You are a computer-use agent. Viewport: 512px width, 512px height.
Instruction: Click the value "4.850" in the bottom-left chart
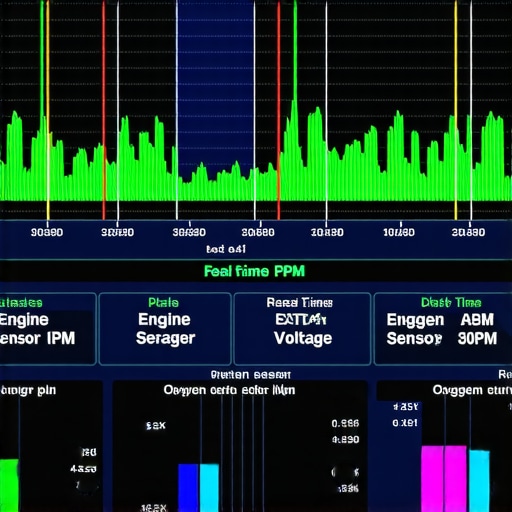tap(83, 469)
